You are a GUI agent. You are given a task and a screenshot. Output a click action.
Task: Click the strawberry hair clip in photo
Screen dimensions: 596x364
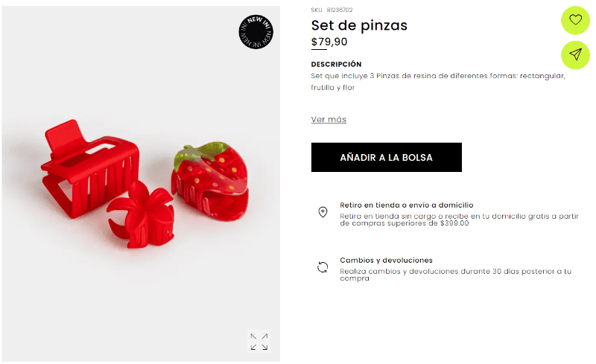point(211,180)
